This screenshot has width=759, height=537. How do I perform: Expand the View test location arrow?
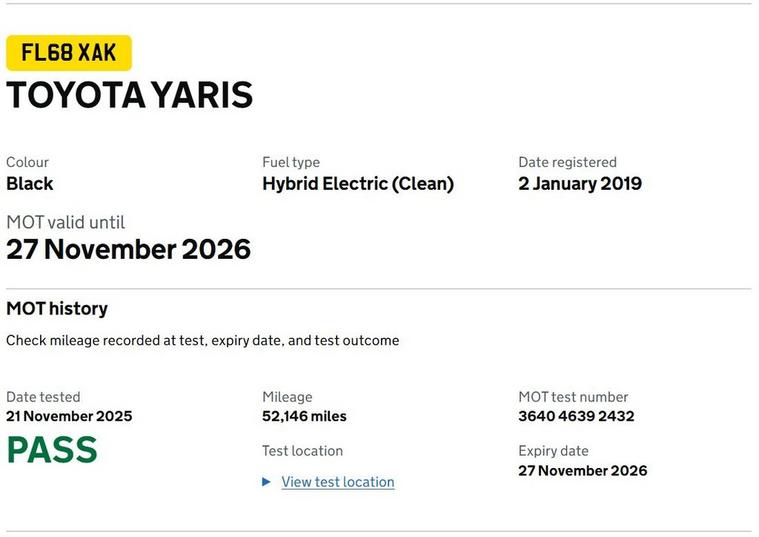point(267,482)
